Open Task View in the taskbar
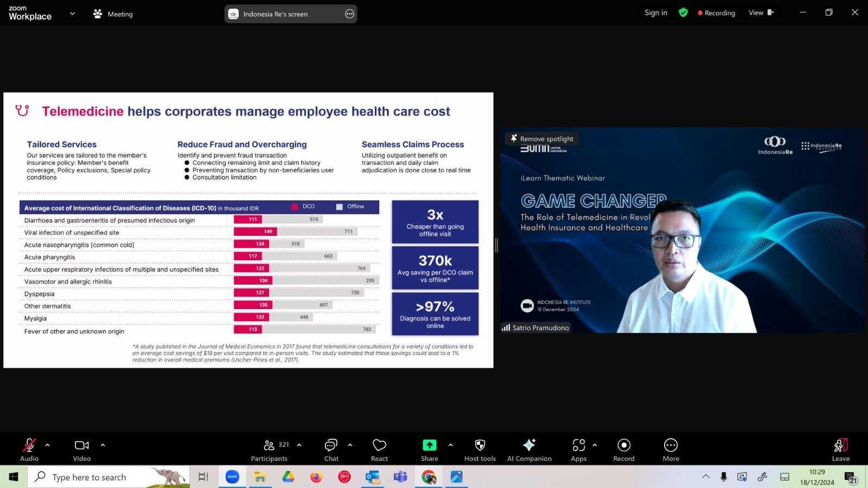The image size is (868, 488). point(203,477)
